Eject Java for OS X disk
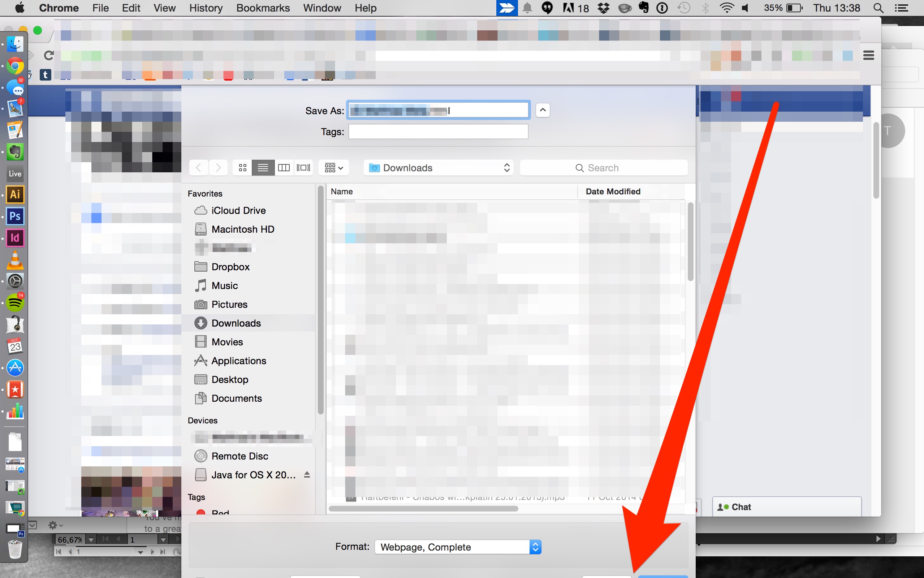The height and width of the screenshot is (578, 924). [307, 474]
